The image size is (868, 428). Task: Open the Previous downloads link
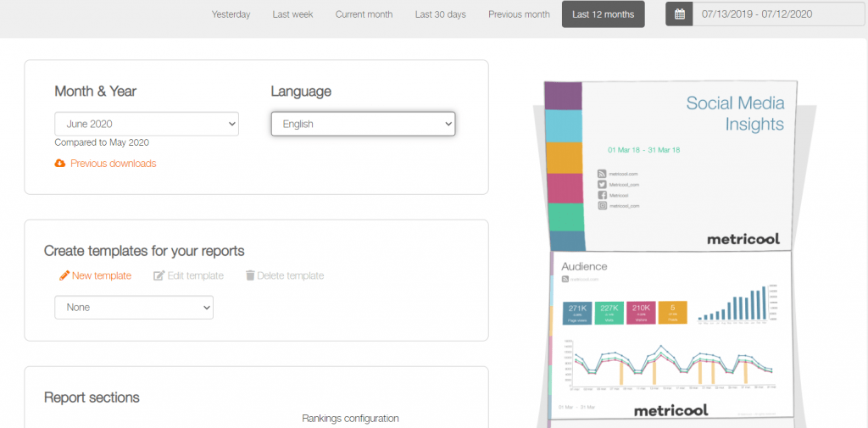[113, 164]
